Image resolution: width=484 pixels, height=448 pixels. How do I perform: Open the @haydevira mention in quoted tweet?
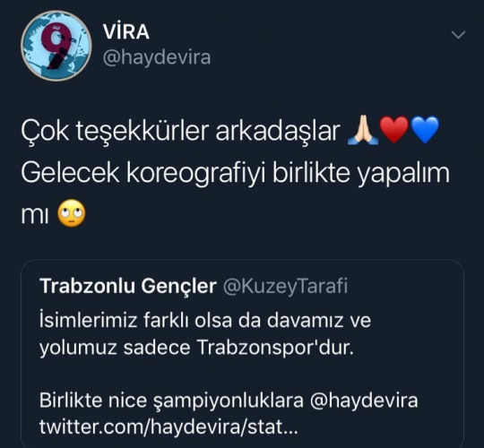[364, 401]
